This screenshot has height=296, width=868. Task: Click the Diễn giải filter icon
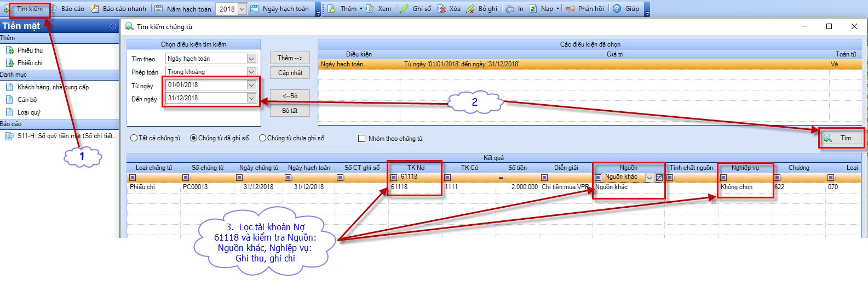point(544,178)
